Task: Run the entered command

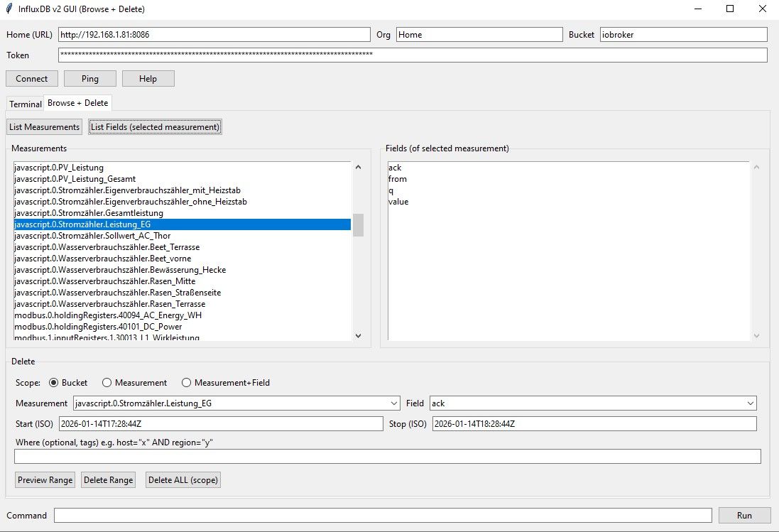Action: tap(743, 514)
